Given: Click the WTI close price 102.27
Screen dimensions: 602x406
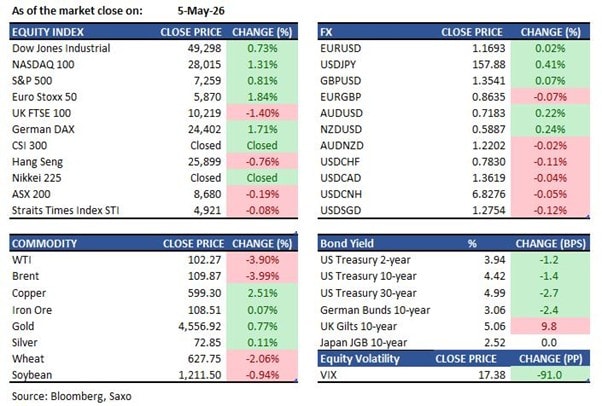Looking at the screenshot, I should coord(204,260).
